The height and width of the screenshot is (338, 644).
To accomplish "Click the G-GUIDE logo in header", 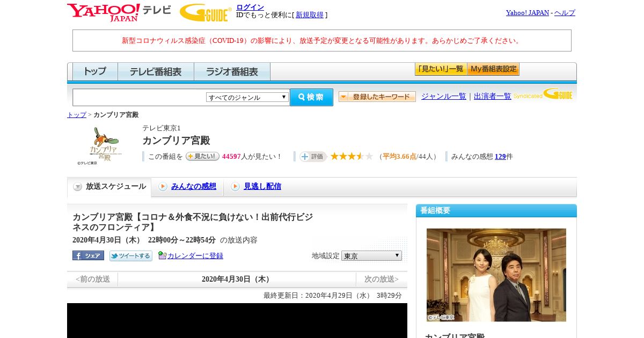I will tap(206, 12).
